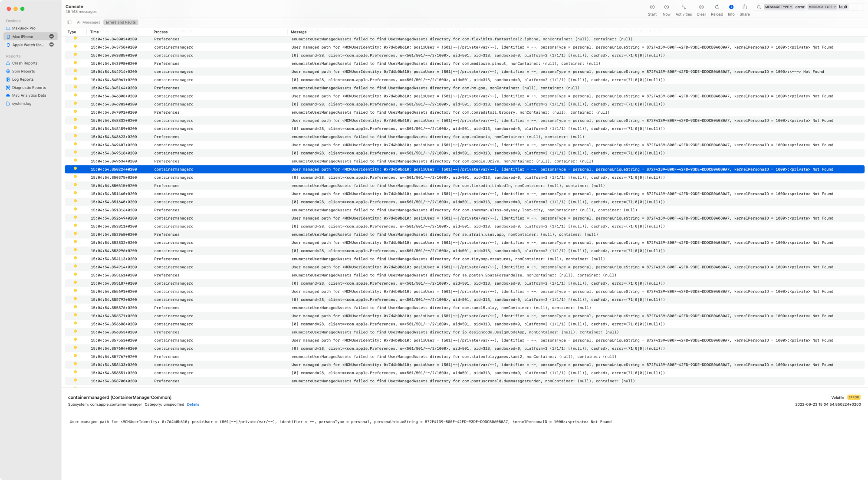Image resolution: width=868 pixels, height=480 pixels.
Task: Open Crash Reports in sidebar
Action: tap(24, 63)
